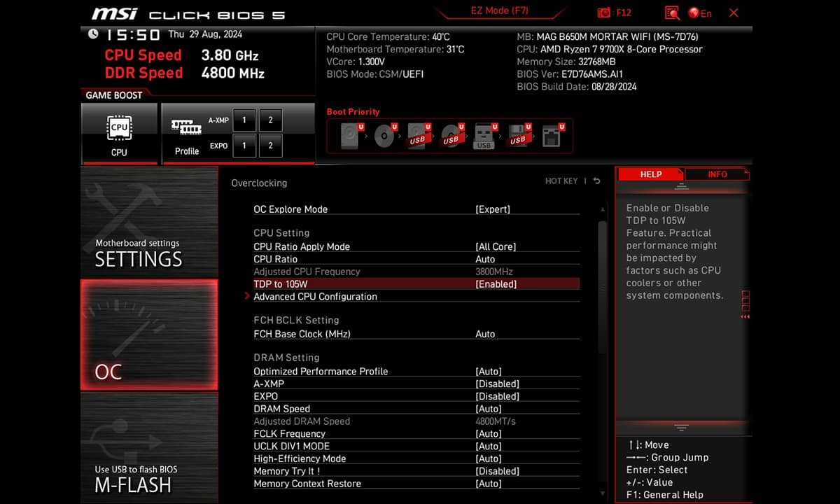Expand Advanced CPU Configuration submenu
This screenshot has width=840, height=504.
point(315,297)
